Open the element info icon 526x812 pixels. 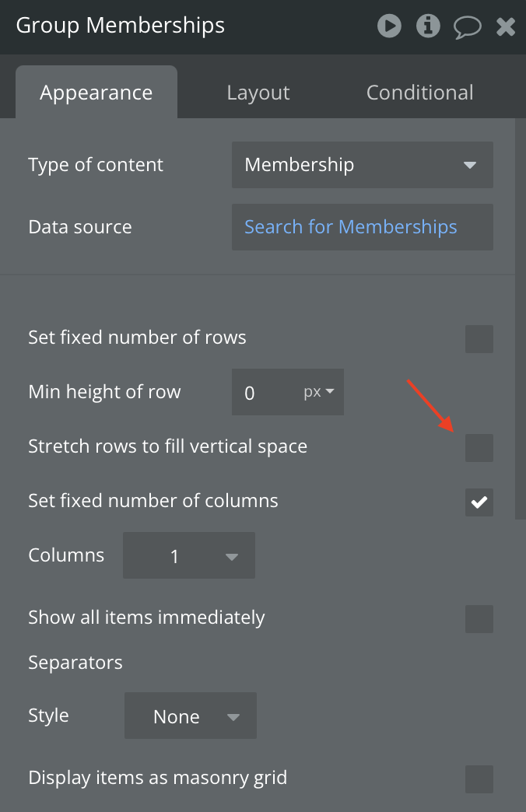[x=428, y=26]
